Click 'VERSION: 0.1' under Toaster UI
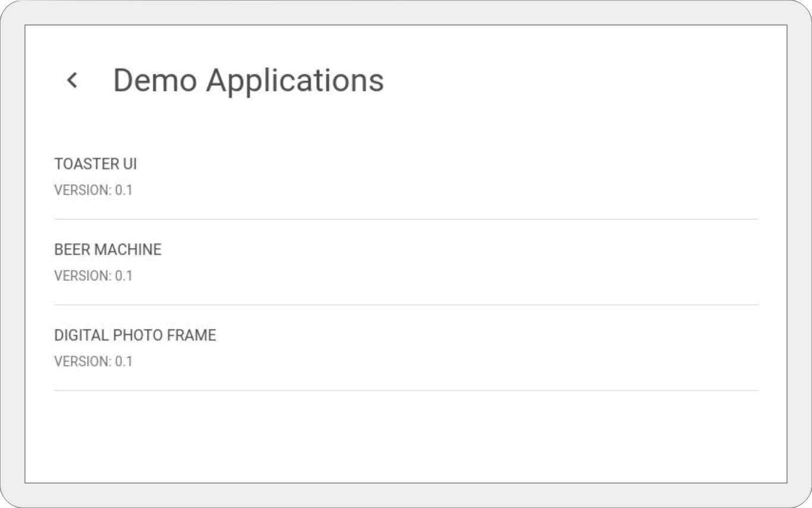 [93, 190]
